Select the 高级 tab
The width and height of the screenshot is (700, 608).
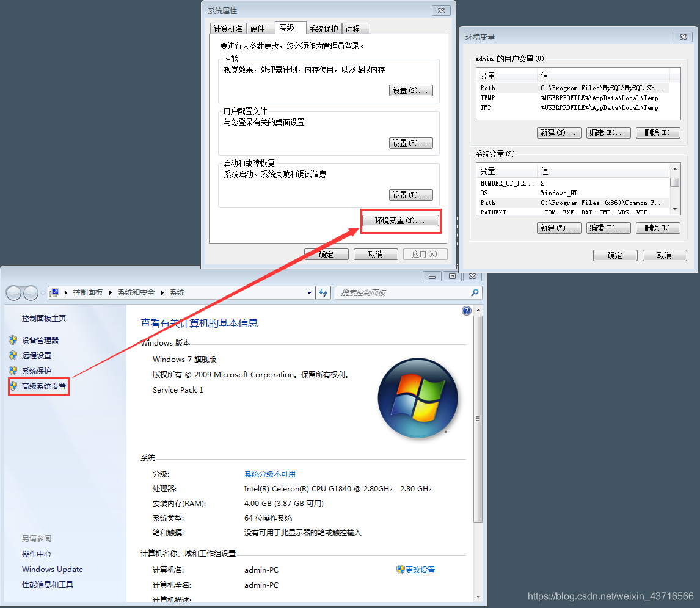click(x=290, y=27)
